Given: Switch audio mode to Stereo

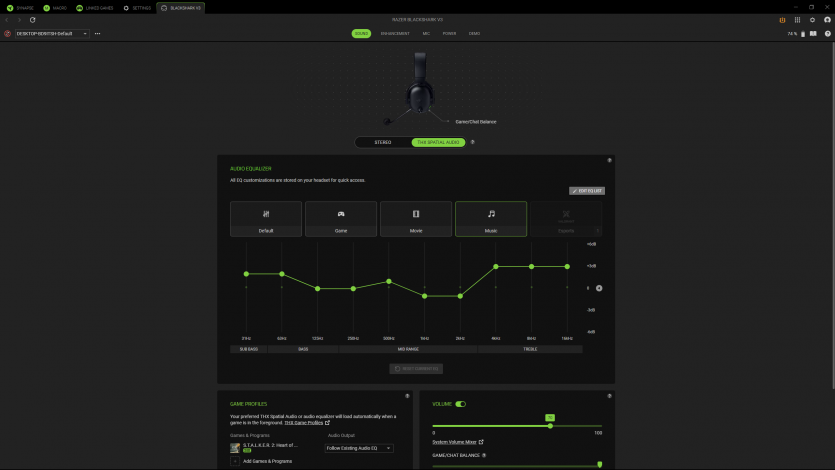Looking at the screenshot, I should [383, 142].
